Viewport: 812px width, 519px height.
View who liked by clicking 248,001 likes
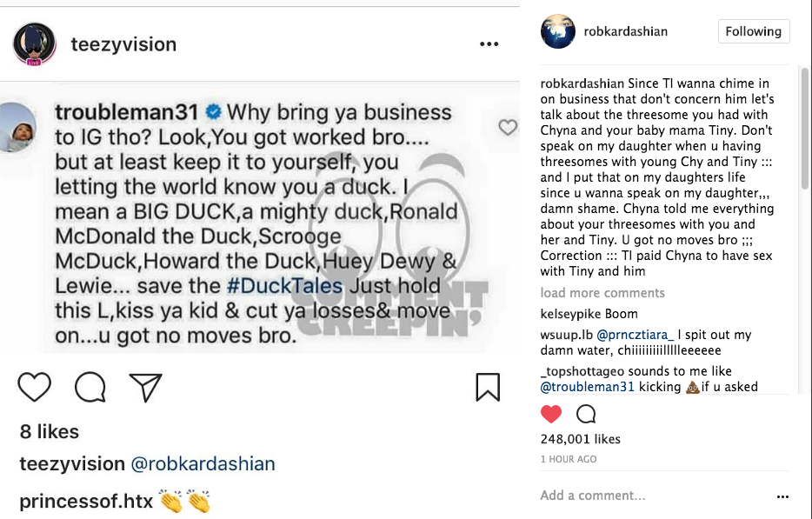(x=581, y=439)
